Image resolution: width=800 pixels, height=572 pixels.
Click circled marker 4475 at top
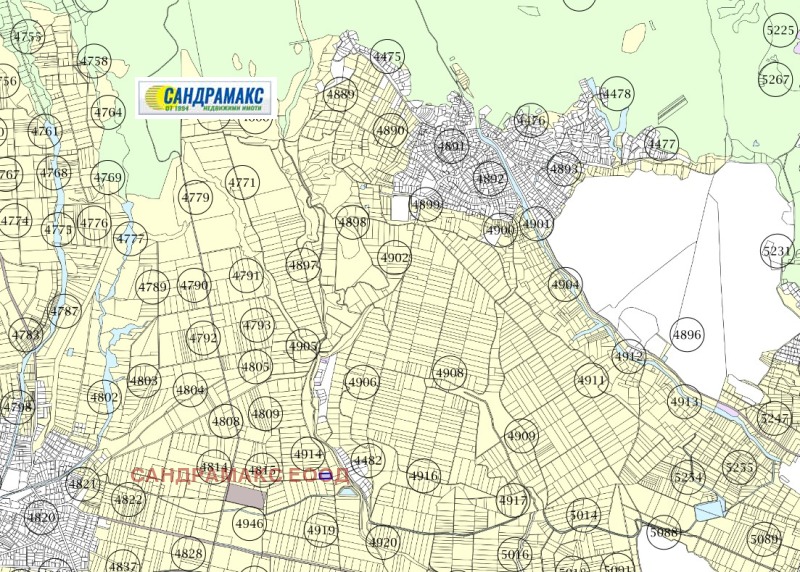point(386,57)
